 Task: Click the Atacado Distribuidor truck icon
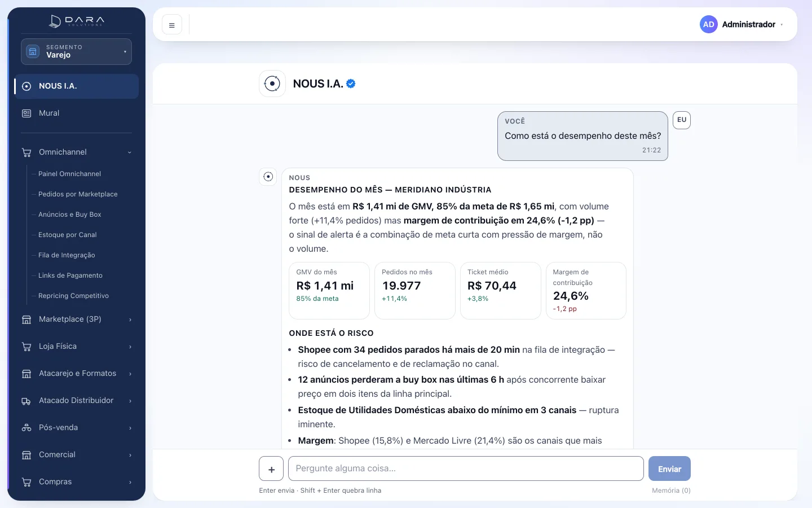coord(27,401)
